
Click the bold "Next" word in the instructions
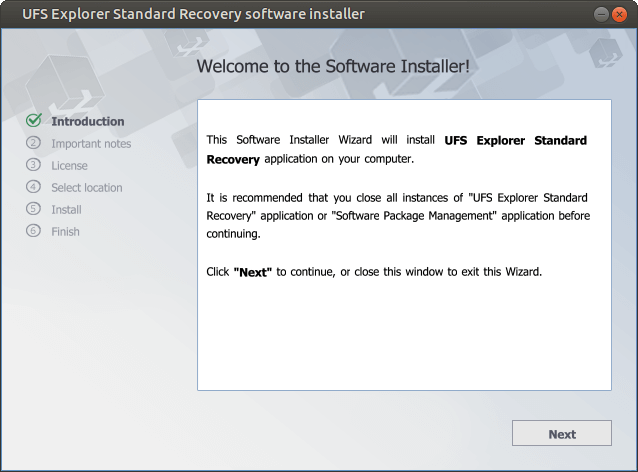point(253,272)
